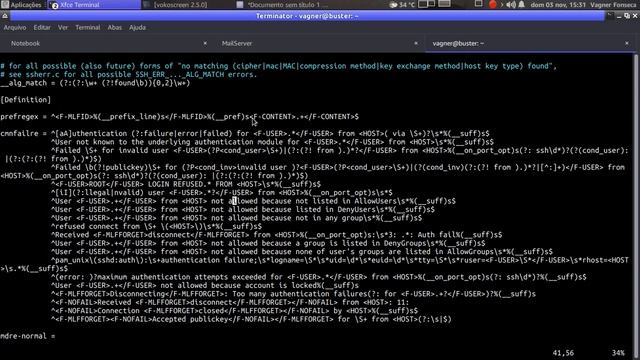640x360 pixels.
Task: Click the 'see ssherr.c' comment line
Action: 129,74
